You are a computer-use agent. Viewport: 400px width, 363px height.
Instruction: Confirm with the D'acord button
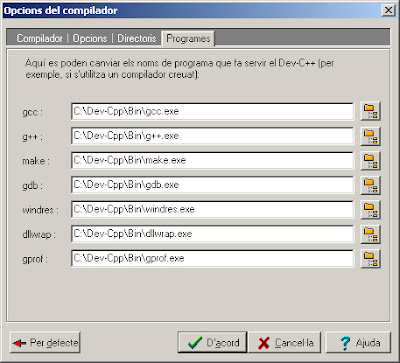click(x=212, y=342)
